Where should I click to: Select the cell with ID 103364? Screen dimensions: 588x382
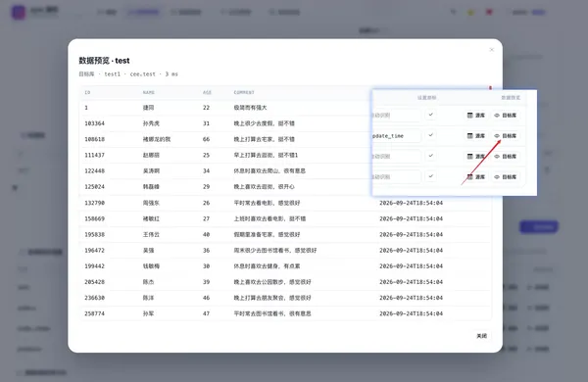click(x=94, y=123)
